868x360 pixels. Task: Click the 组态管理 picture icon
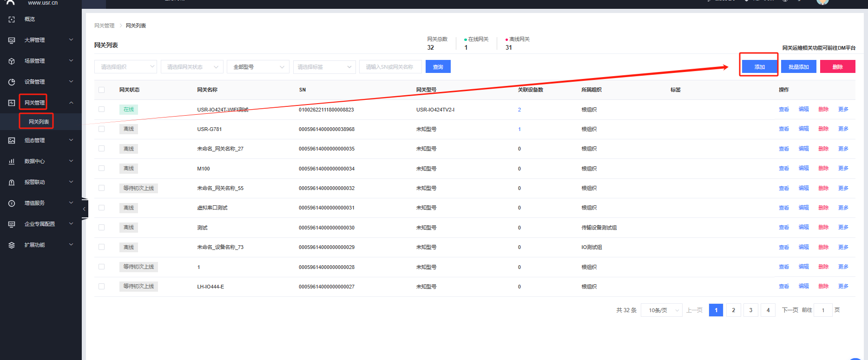point(12,140)
